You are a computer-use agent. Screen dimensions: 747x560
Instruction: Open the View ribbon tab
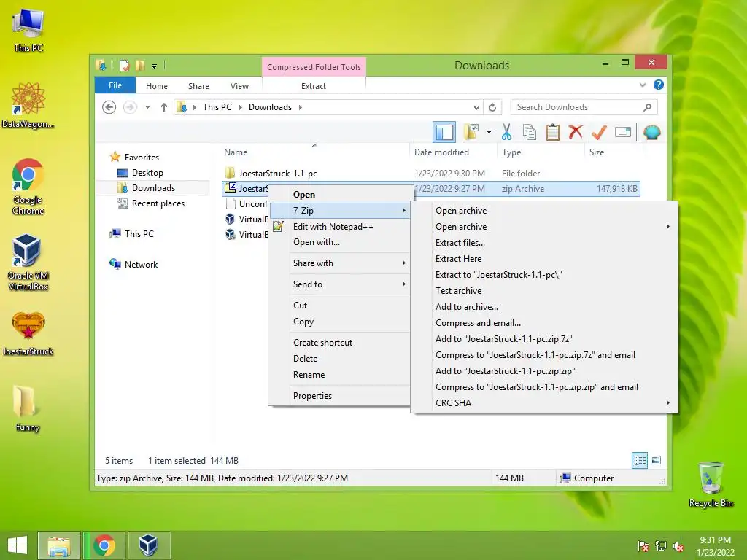coord(239,86)
